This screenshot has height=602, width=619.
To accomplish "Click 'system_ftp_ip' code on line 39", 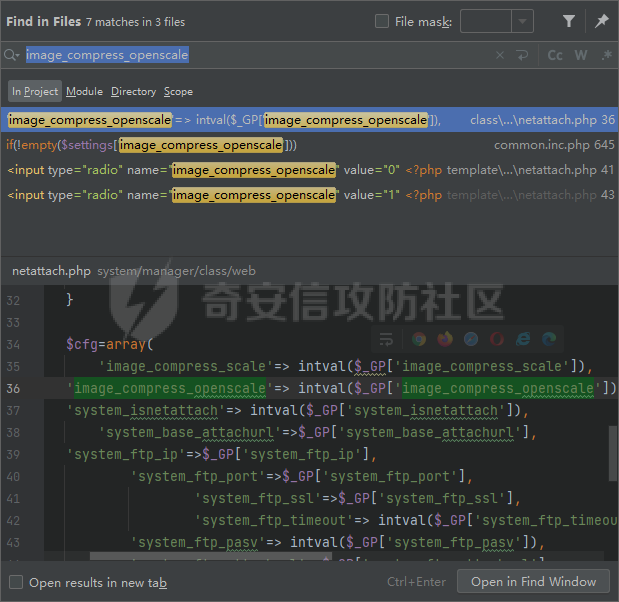I will [221, 454].
